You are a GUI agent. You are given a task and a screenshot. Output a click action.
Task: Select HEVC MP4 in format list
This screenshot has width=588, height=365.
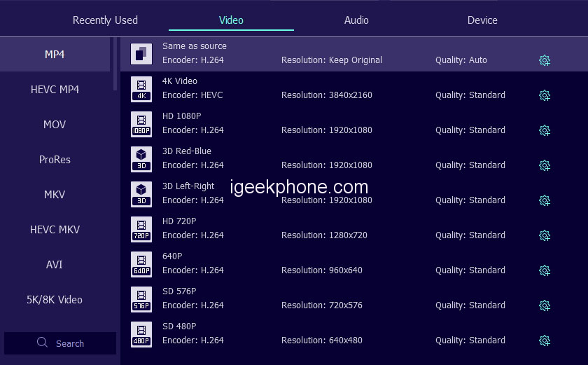(55, 90)
